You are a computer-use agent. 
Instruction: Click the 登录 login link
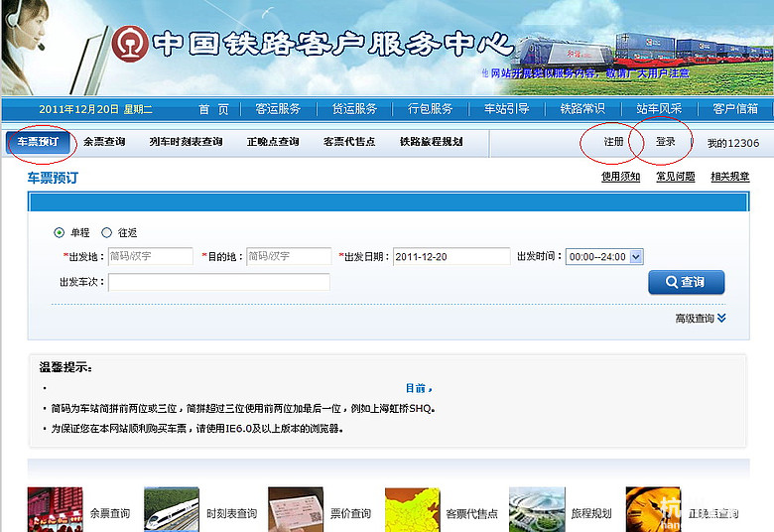coord(666,142)
